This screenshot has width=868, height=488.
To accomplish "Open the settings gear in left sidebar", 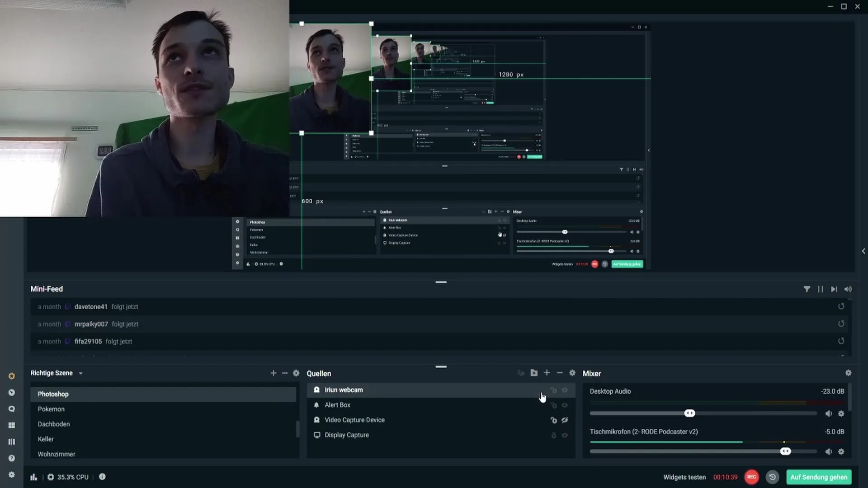I will pyautogui.click(x=12, y=474).
